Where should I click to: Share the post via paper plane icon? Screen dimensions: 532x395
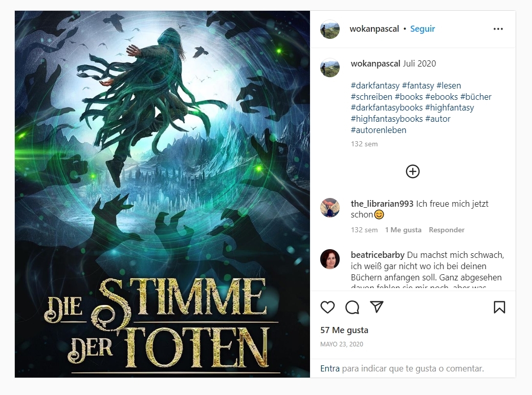pos(376,307)
